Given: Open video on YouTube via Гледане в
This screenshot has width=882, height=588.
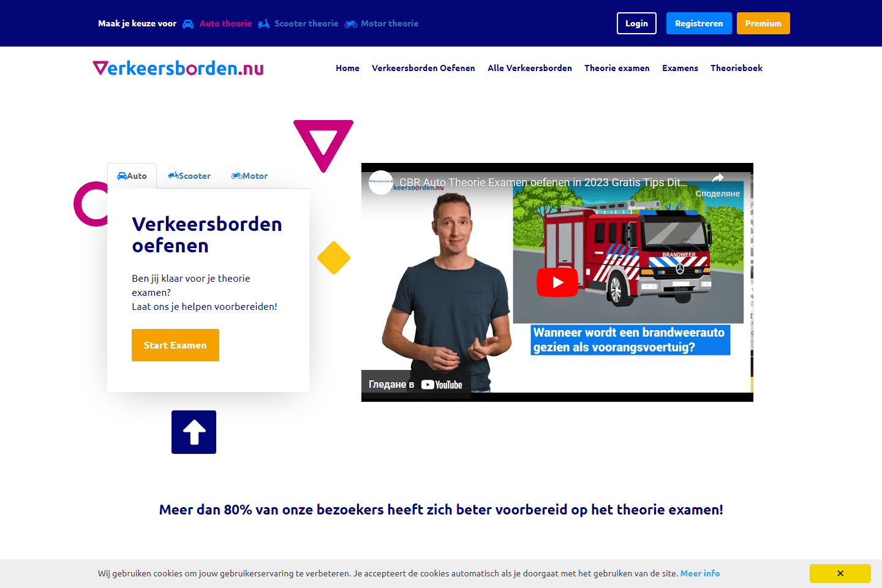Looking at the screenshot, I should click(x=416, y=385).
